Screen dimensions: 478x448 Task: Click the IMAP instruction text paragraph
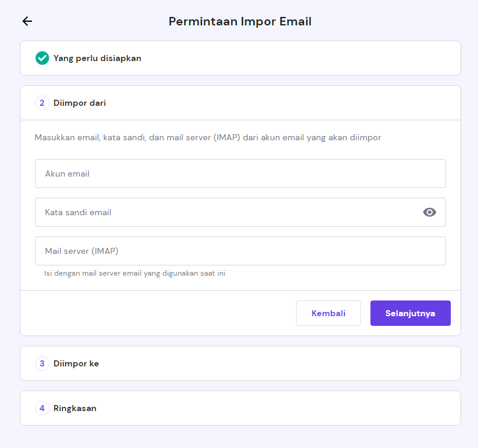click(x=208, y=138)
